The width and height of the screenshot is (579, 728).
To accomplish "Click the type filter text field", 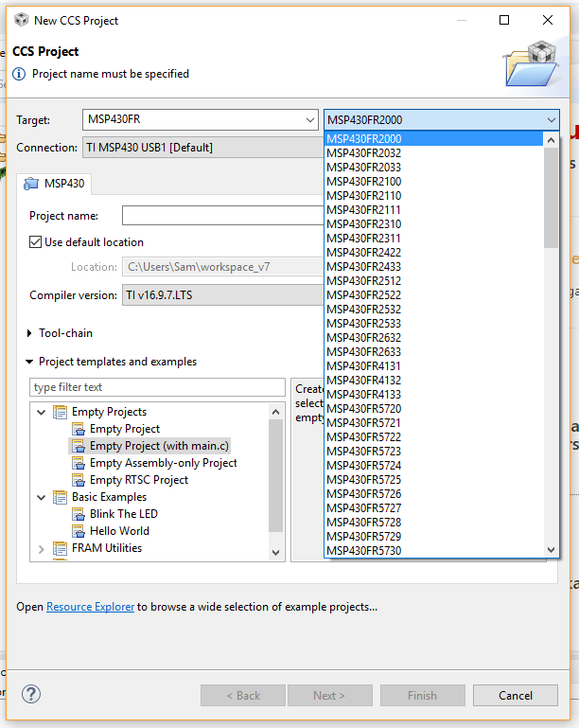I will coord(157,387).
